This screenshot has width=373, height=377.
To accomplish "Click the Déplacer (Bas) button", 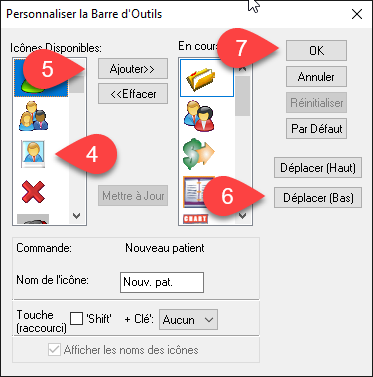I will click(x=318, y=198).
